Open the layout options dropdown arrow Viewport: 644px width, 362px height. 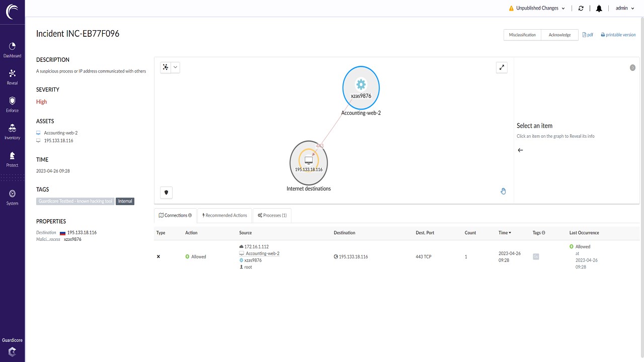tap(175, 67)
